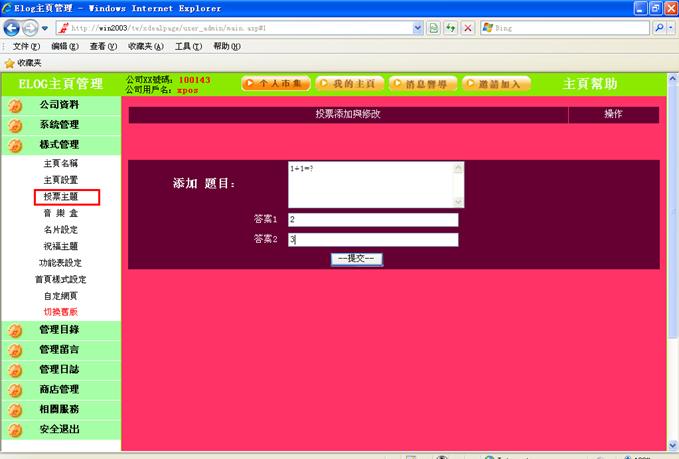Click the icon beside 商店管理
Viewport: 679px width, 459px height.
[15, 390]
